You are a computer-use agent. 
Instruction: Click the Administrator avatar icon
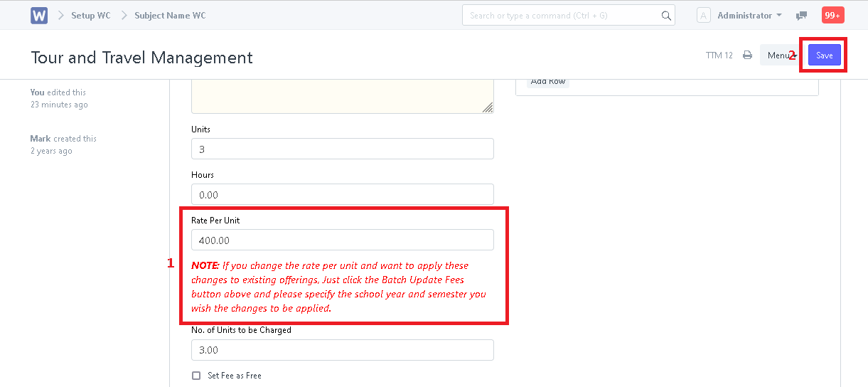[703, 15]
